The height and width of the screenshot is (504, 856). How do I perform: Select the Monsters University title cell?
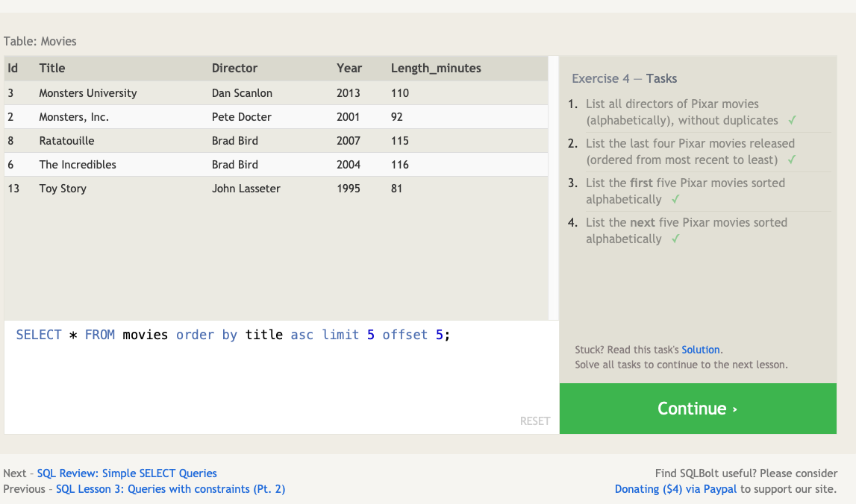coord(88,92)
